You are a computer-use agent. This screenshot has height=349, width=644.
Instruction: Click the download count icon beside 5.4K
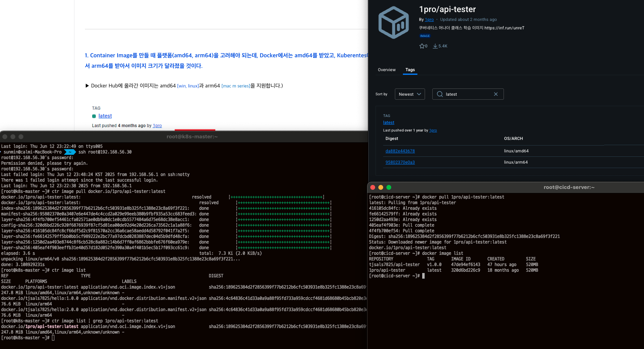click(435, 46)
